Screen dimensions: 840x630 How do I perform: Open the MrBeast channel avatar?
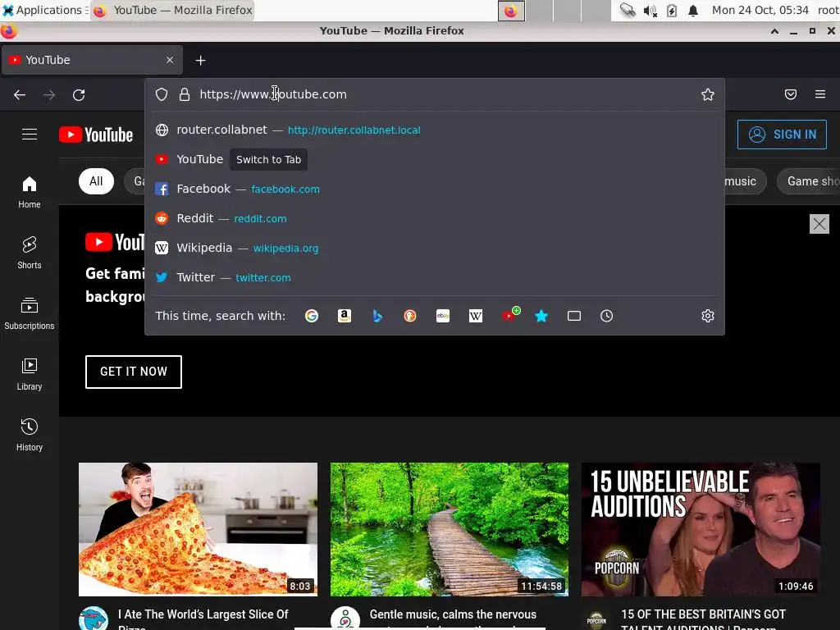pos(94,619)
